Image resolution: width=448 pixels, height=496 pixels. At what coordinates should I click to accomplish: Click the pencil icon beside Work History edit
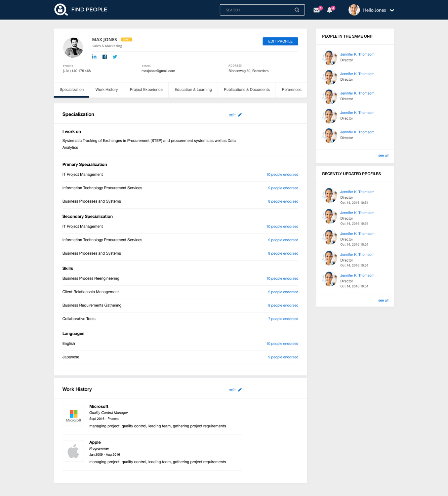click(x=240, y=390)
